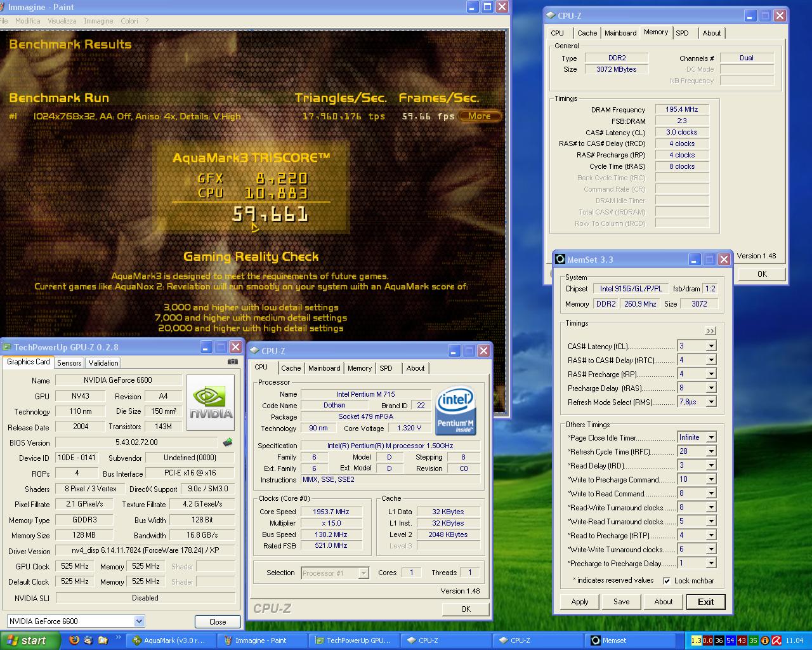Open the CAS# Latency (tCL) dropdown
The width and height of the screenshot is (812, 650).
point(711,347)
